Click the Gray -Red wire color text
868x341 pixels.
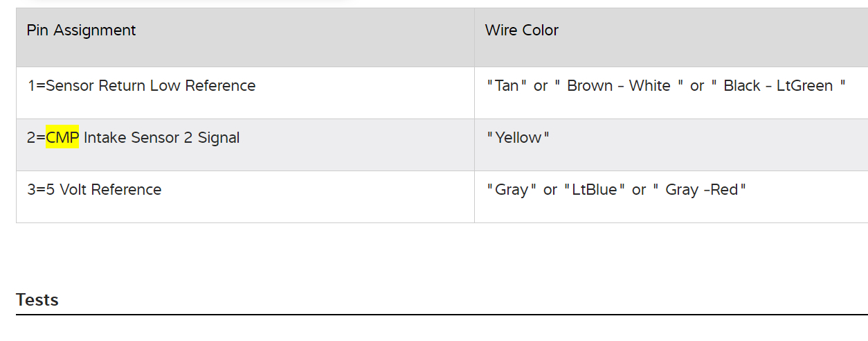point(701,190)
